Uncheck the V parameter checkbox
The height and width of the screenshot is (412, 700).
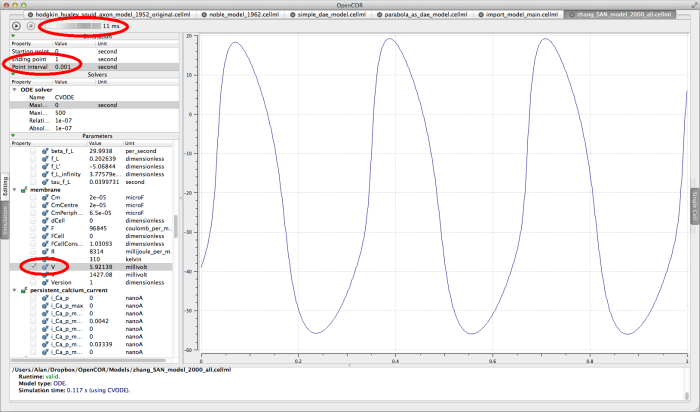point(34,267)
